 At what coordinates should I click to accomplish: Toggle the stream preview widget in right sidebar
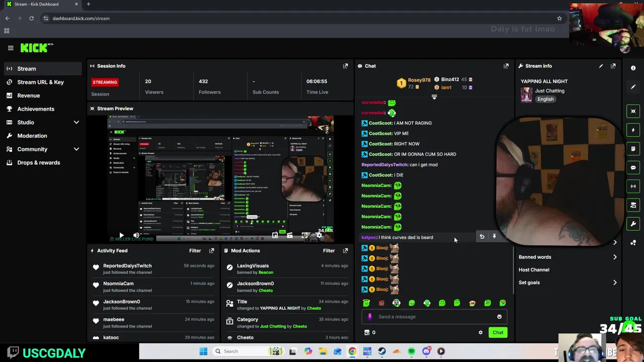pyautogui.click(x=633, y=111)
